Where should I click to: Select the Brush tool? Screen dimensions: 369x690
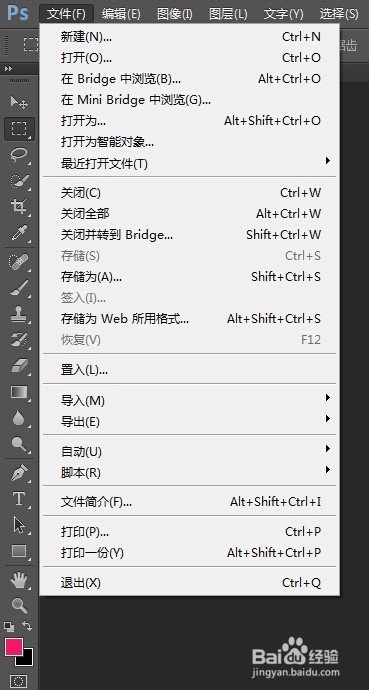19,288
